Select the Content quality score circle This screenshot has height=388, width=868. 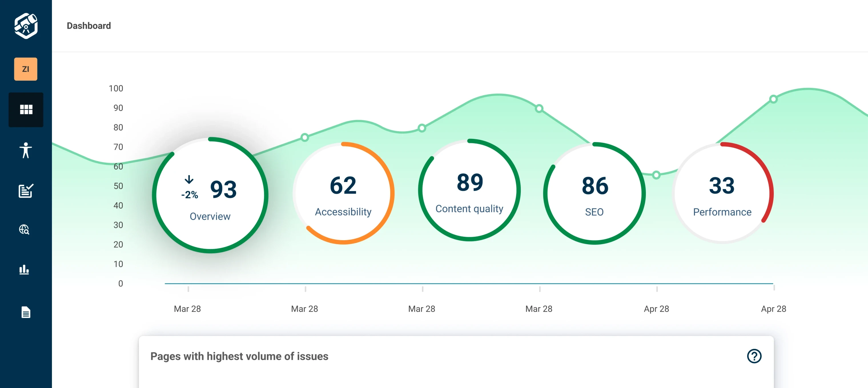point(469,190)
